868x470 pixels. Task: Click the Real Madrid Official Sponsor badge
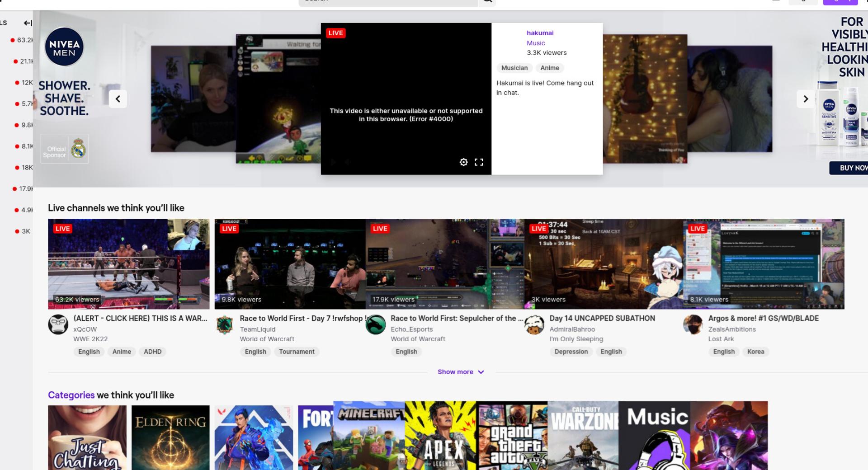pyautogui.click(x=64, y=149)
